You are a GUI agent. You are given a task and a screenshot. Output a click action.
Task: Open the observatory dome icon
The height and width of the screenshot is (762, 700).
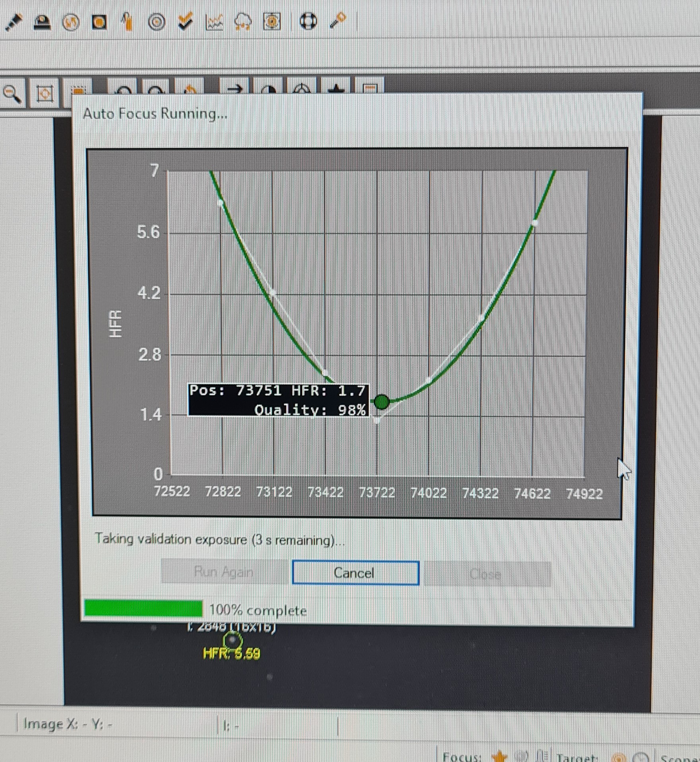tap(42, 23)
